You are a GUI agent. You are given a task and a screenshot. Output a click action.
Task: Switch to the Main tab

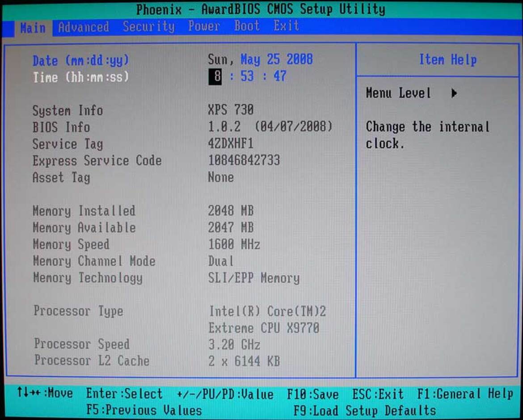tap(33, 28)
